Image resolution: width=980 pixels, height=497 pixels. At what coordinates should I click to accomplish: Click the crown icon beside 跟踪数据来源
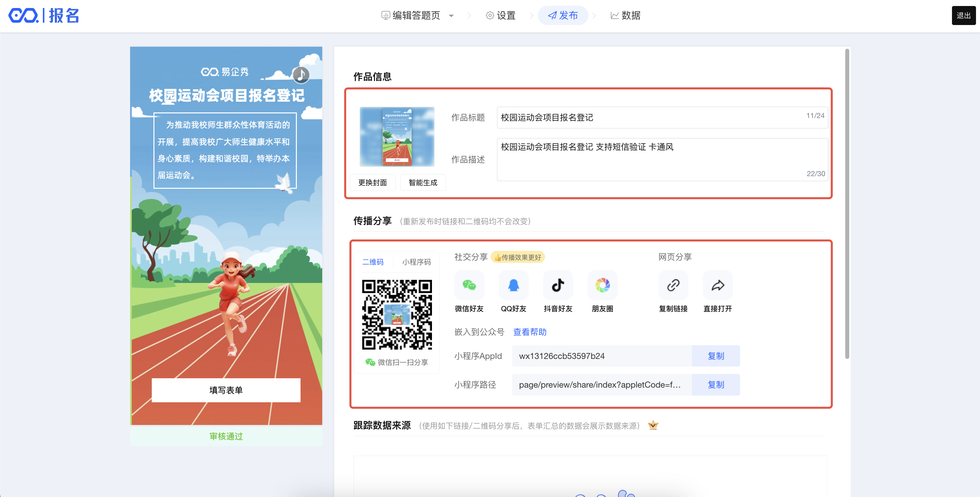point(653,425)
